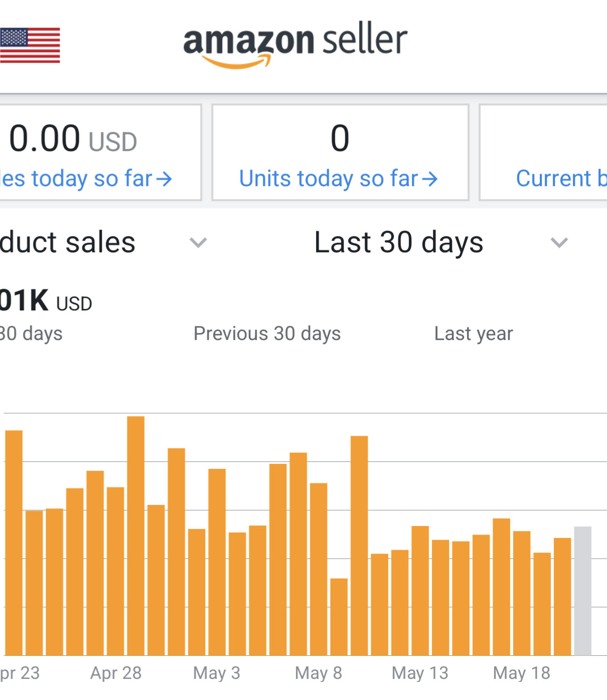Tap the US flag marketplace icon
This screenshot has height=700, width=607.
click(30, 45)
